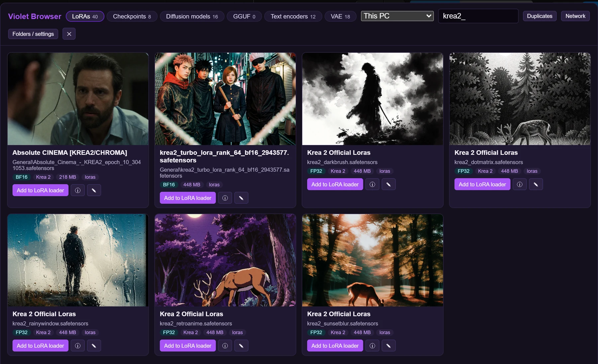The height and width of the screenshot is (364, 598).
Task: Open the Diffusion models tab
Action: pos(192,16)
